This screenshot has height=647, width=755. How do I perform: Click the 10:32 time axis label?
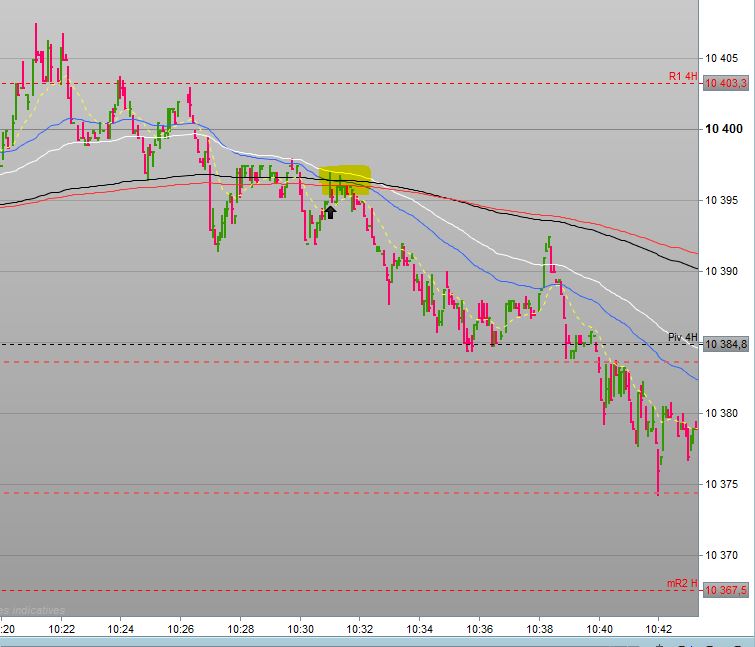point(360,629)
